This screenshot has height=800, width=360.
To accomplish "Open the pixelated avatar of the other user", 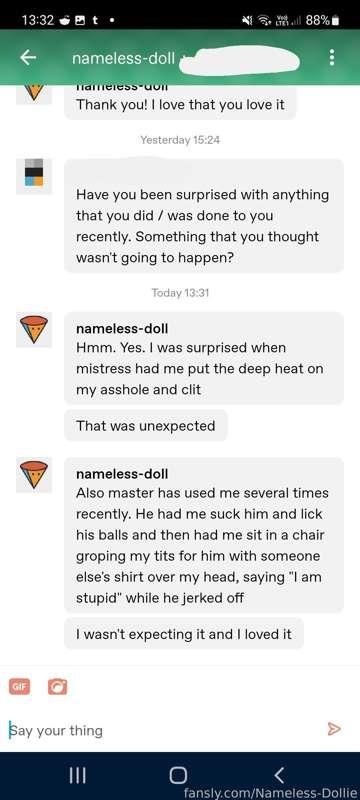I will click(x=34, y=176).
